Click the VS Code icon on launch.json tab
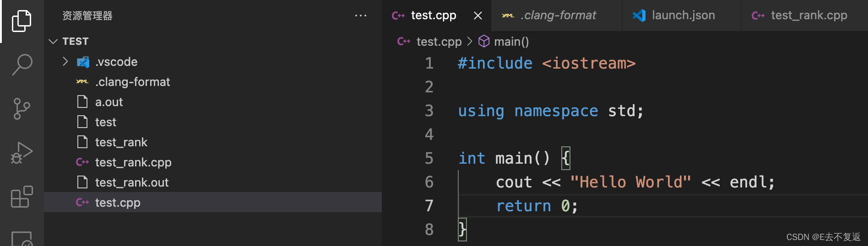The width and height of the screenshot is (868, 246). 639,16
